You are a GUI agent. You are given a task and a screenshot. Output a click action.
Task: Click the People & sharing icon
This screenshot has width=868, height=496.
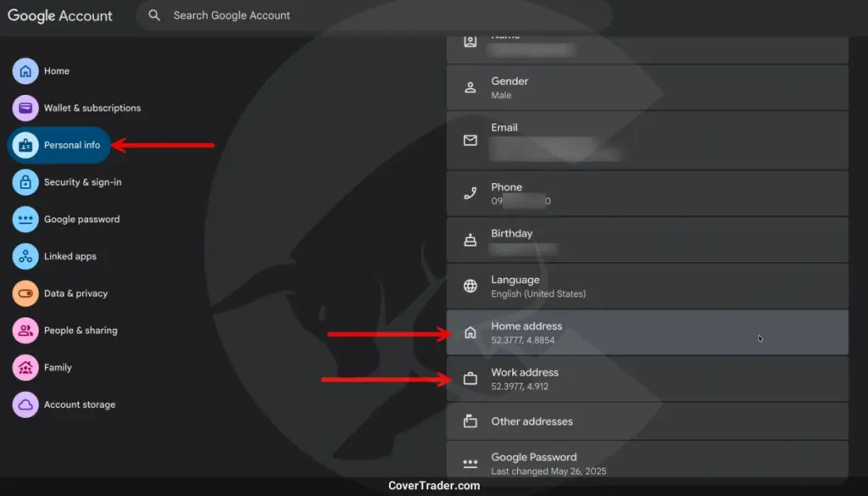25,331
